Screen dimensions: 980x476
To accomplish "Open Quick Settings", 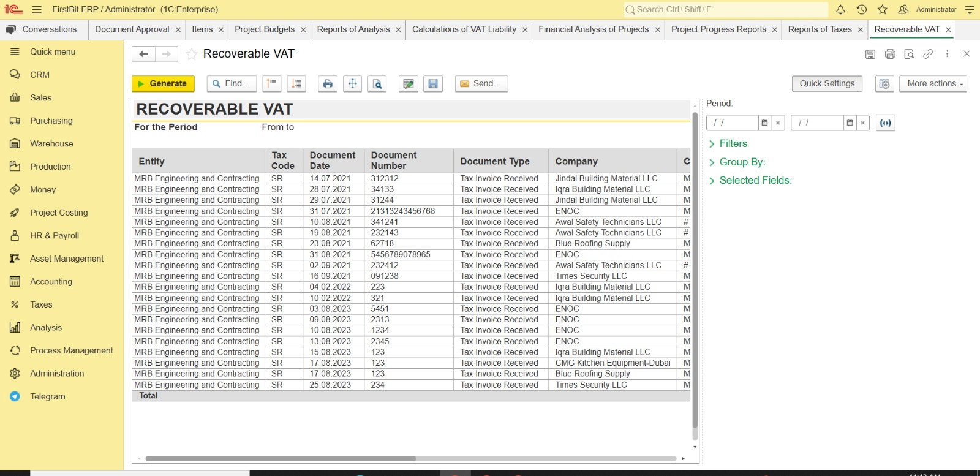I will (x=827, y=84).
